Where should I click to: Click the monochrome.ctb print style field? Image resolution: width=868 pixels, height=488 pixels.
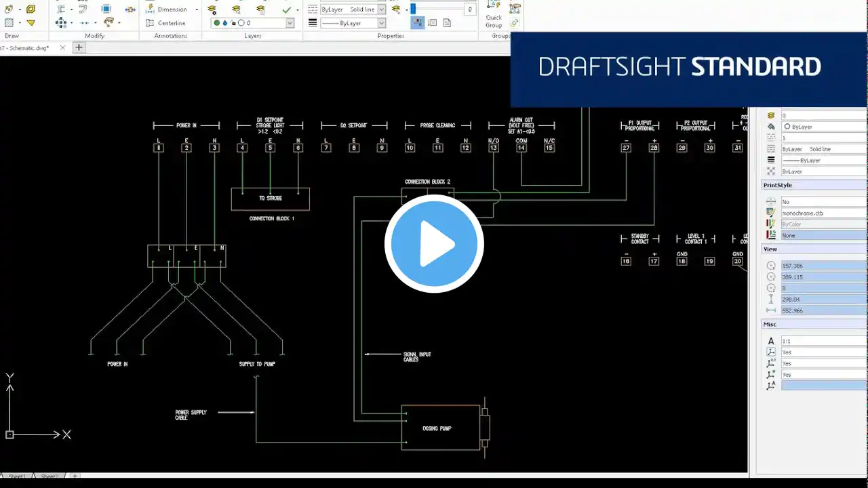pyautogui.click(x=824, y=213)
